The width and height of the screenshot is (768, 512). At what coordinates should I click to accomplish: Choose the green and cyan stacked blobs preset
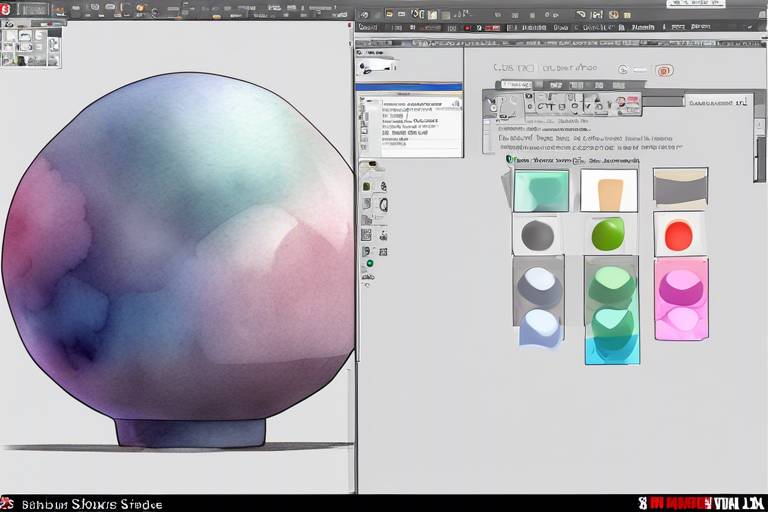click(x=612, y=311)
